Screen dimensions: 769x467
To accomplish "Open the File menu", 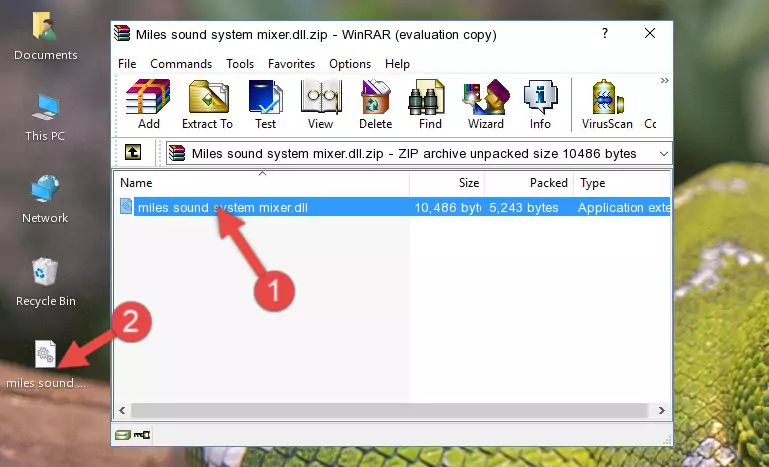I will [127, 64].
